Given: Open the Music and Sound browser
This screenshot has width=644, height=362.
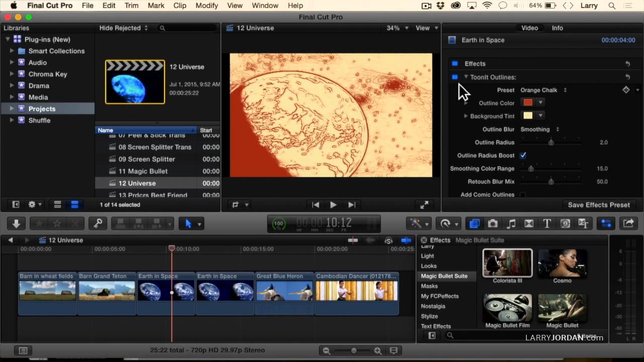Looking at the screenshot, I should point(511,224).
